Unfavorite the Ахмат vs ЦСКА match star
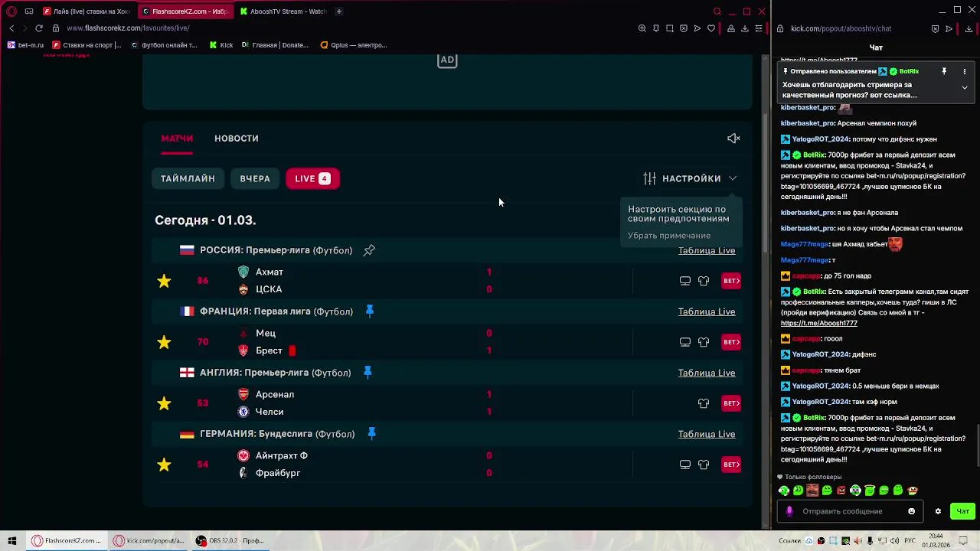The height and width of the screenshot is (551, 980). click(x=164, y=281)
